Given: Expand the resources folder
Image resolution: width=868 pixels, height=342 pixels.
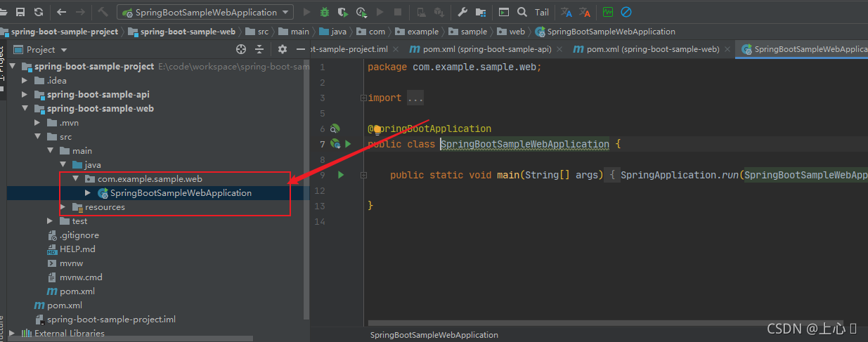Looking at the screenshot, I should (x=64, y=207).
